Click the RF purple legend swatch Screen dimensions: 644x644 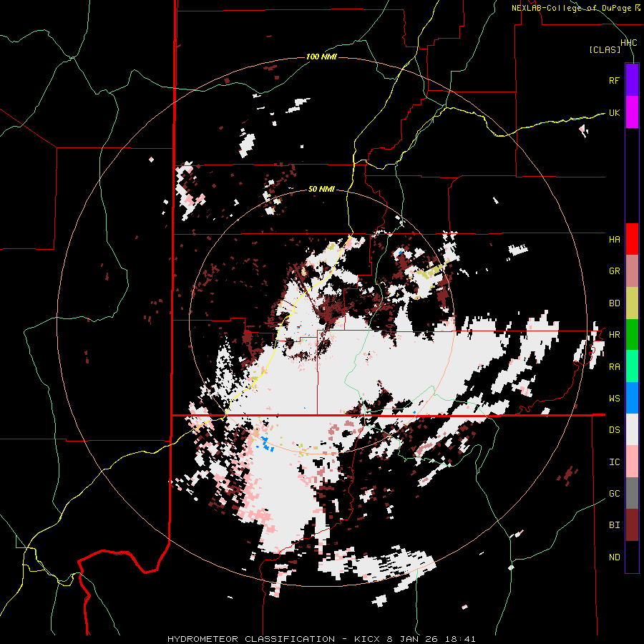pos(632,80)
